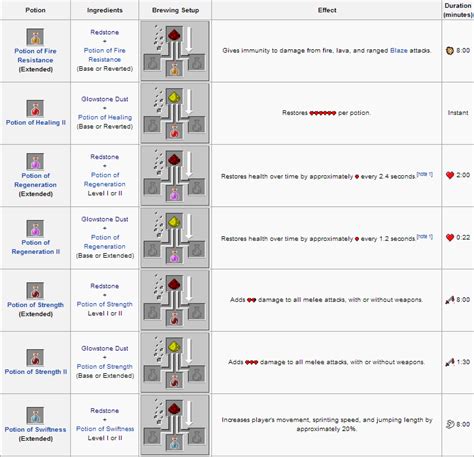
Task: Click the Ingredients column header
Action: point(105,10)
